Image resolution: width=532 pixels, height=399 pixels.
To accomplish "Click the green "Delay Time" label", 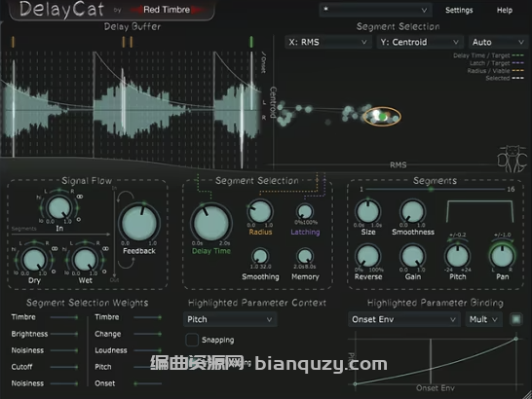I will click(211, 251).
